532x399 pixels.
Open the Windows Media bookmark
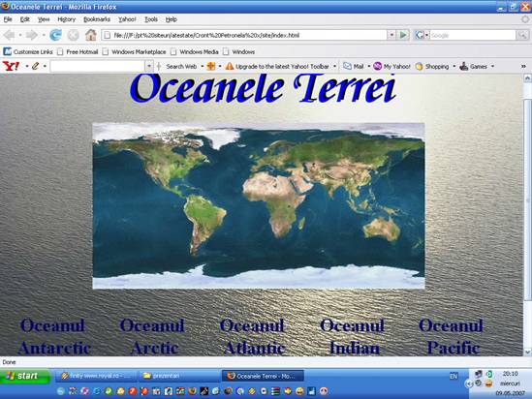pyautogui.click(x=194, y=52)
